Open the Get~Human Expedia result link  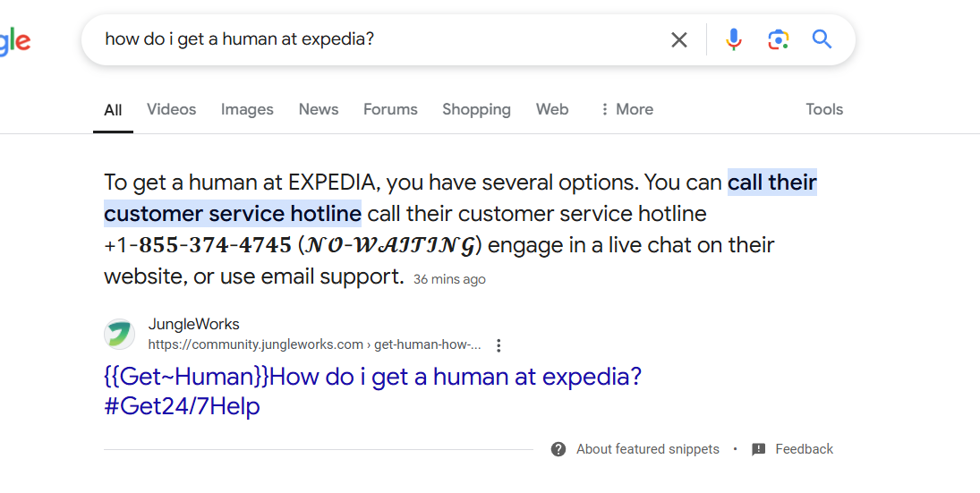[x=372, y=391]
